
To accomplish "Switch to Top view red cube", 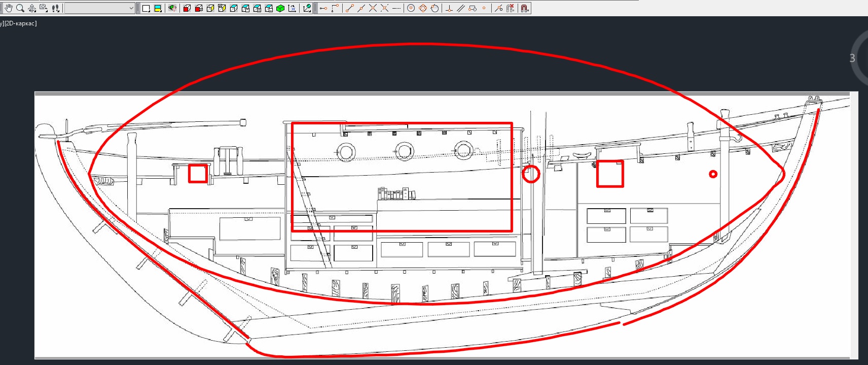I will pos(187,8).
